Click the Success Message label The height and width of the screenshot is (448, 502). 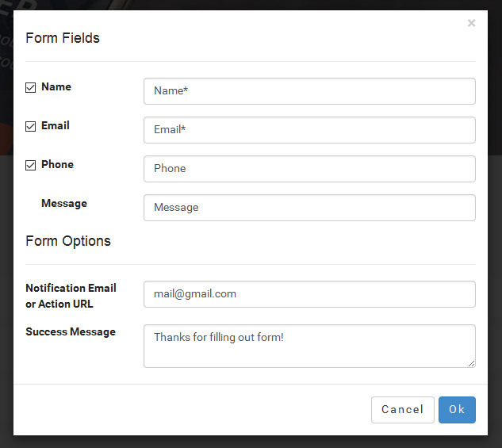71,332
